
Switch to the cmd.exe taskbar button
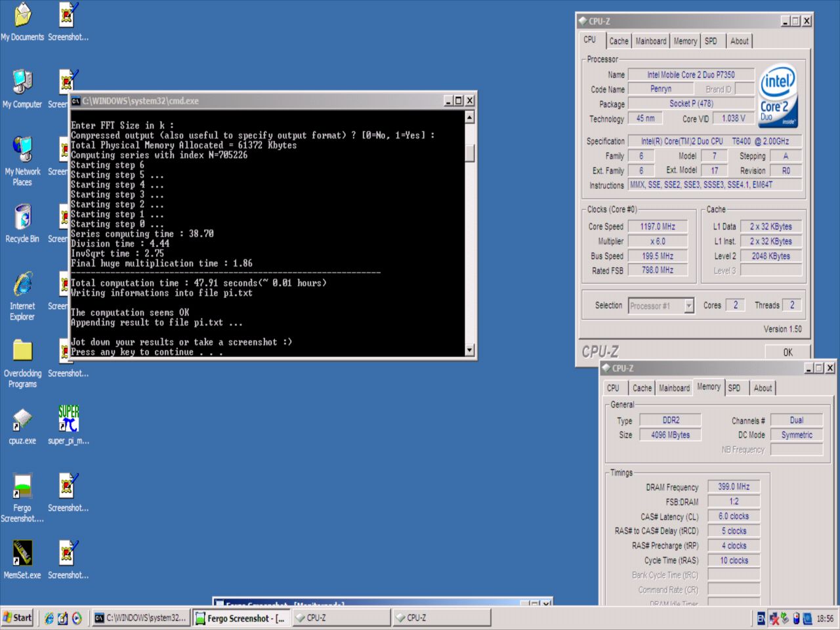141,618
